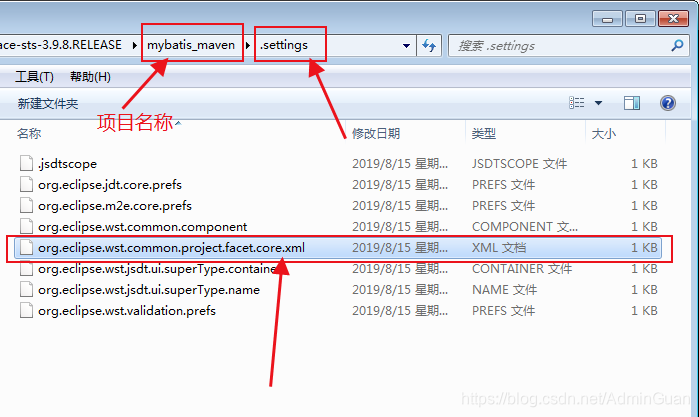699x417 pixels.
Task: Click the search magnifier icon
Action: coord(677,45)
